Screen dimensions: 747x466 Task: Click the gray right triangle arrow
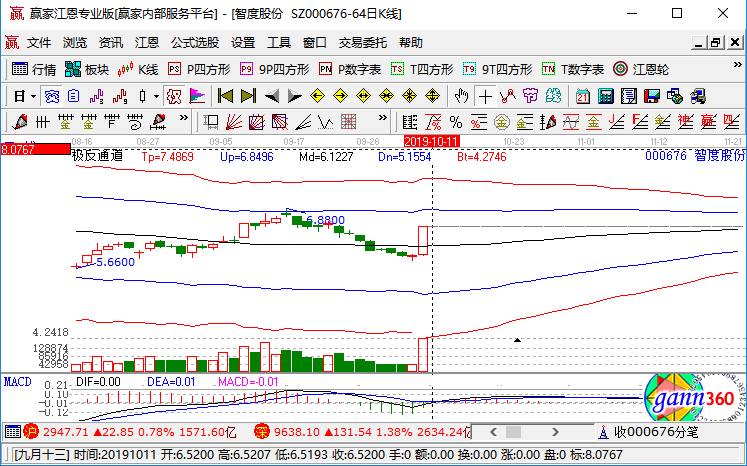[x=294, y=96]
